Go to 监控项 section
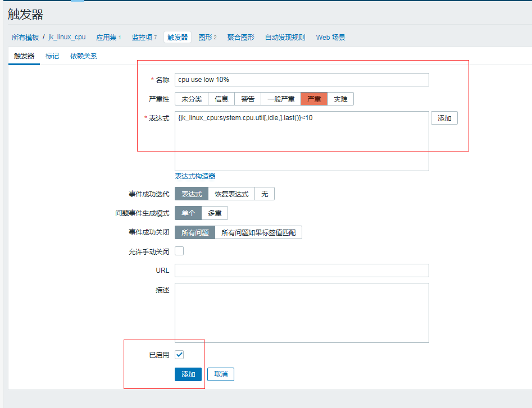Image resolution: width=532 pixels, height=408 pixels. click(142, 37)
